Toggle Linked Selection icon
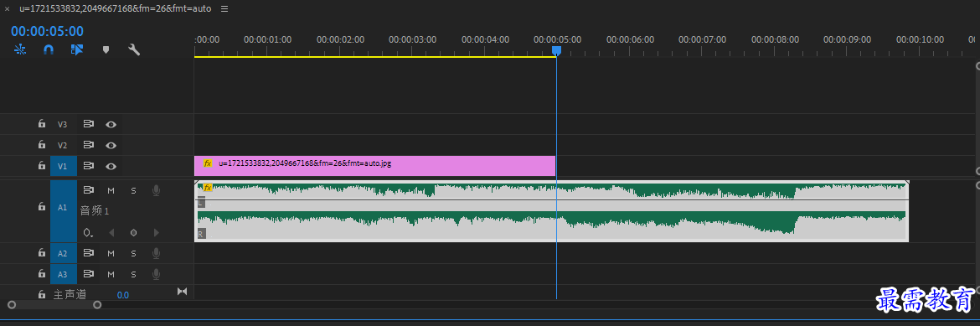The image size is (980, 326). pos(77,49)
